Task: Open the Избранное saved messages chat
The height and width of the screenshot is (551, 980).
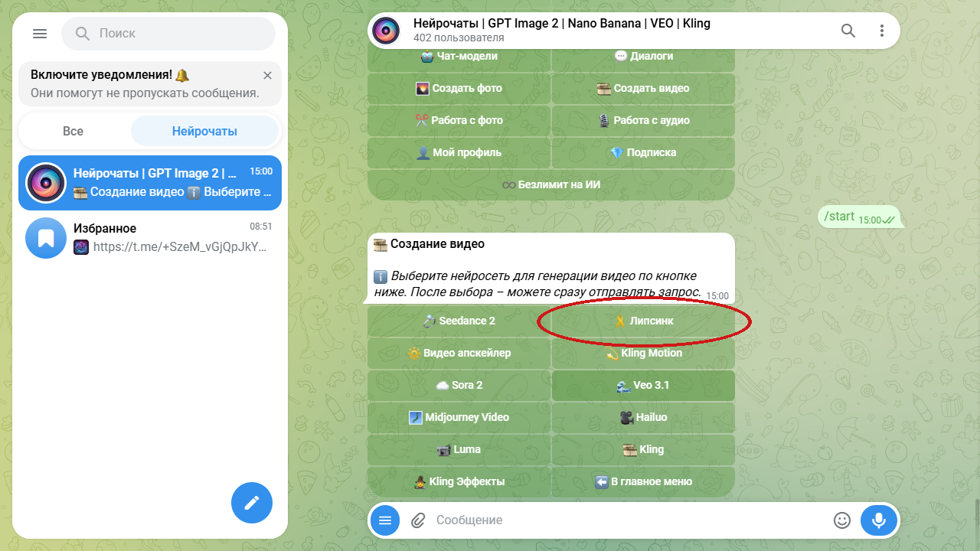Action: pyautogui.click(x=150, y=238)
